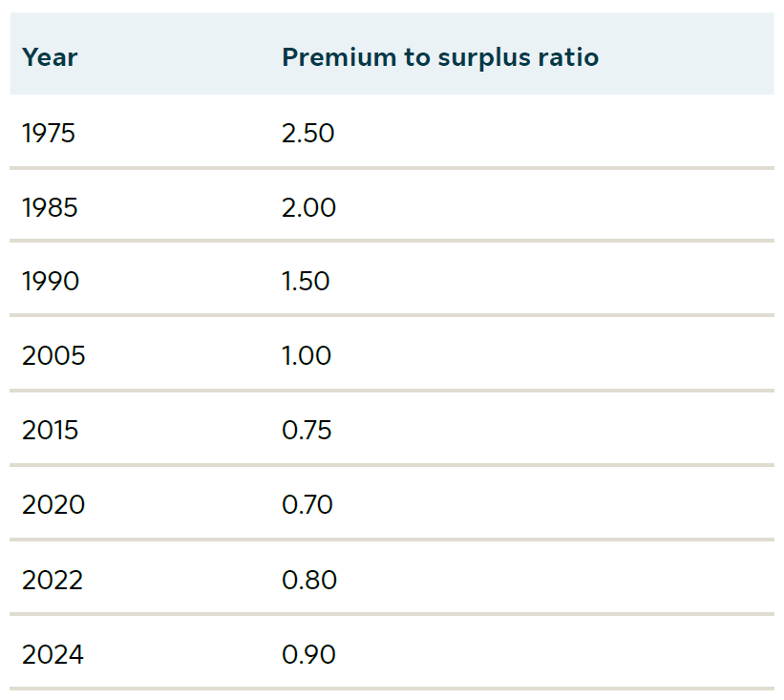Select the 0.90 ratio value
Screen dimensions: 784x700
click(309, 654)
